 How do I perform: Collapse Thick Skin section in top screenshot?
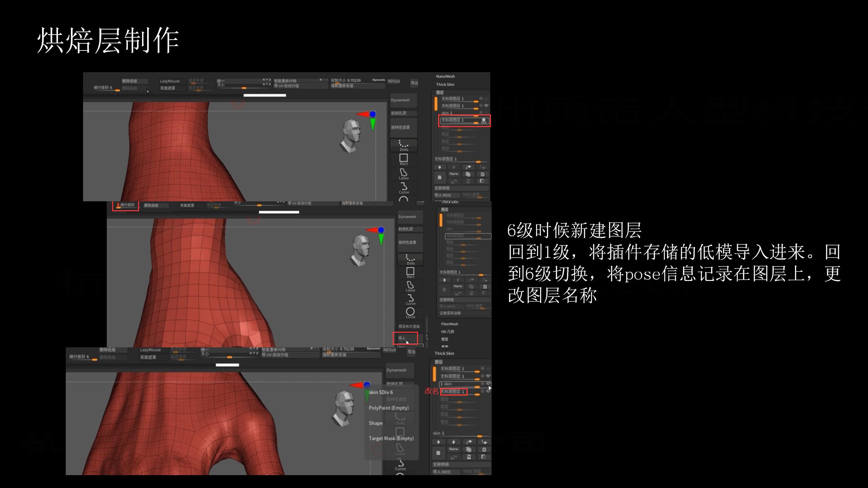(x=445, y=85)
